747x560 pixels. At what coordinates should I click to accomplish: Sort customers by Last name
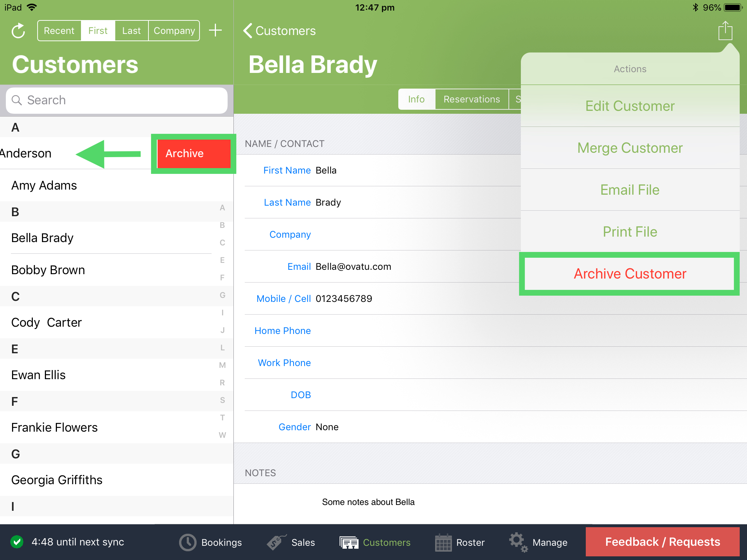(x=131, y=31)
